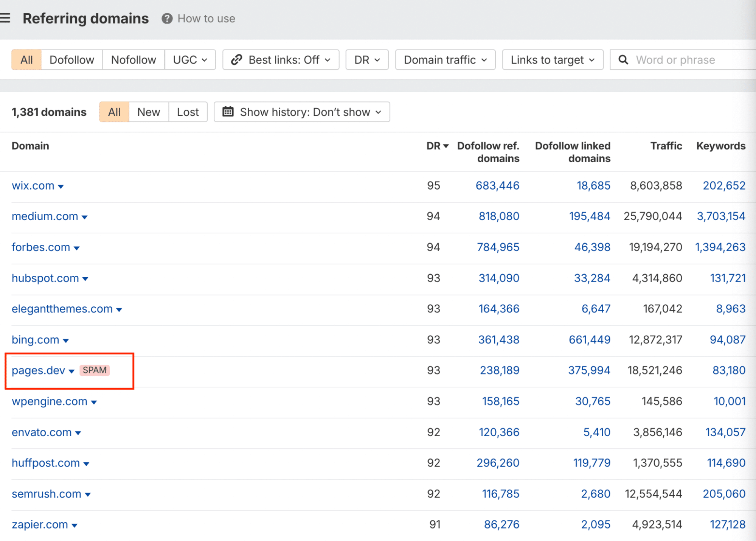756x541 pixels.
Task: Click envato.com keywords count 134,057
Action: click(x=725, y=432)
